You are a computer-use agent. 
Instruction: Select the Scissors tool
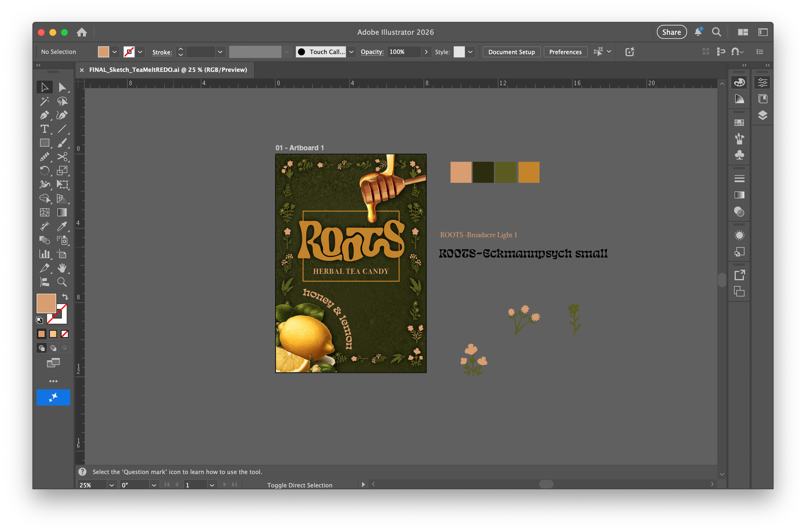62,157
